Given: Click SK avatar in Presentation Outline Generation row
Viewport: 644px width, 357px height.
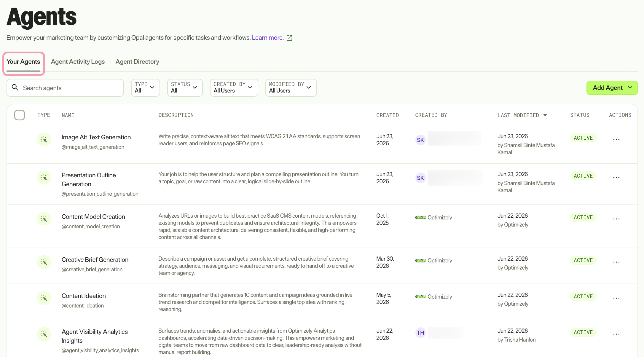Looking at the screenshot, I should [420, 178].
